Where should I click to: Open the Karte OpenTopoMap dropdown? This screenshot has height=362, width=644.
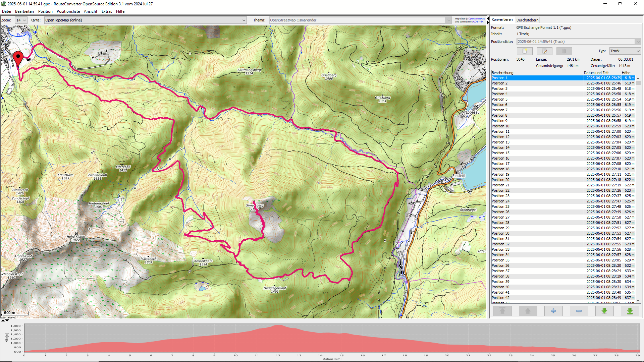coord(145,20)
